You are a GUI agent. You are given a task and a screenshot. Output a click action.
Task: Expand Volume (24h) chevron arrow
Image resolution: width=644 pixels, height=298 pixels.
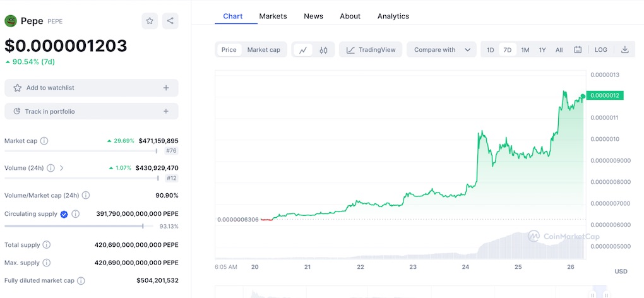pyautogui.click(x=62, y=168)
